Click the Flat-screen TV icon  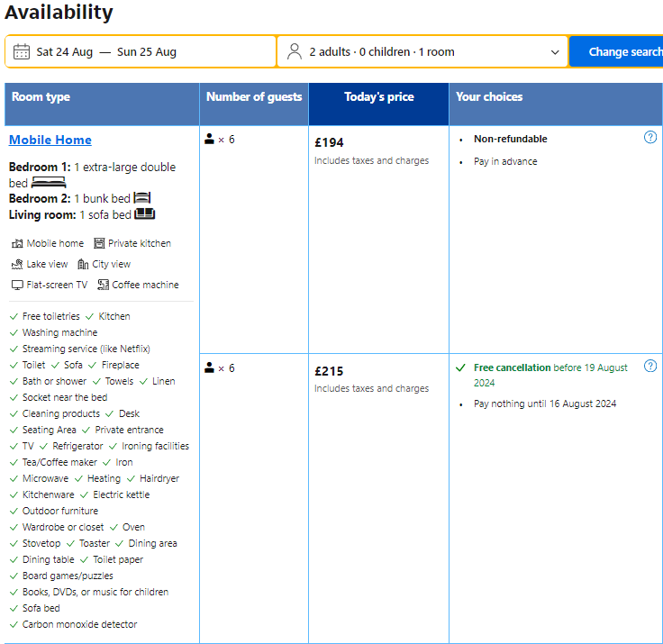coord(17,285)
